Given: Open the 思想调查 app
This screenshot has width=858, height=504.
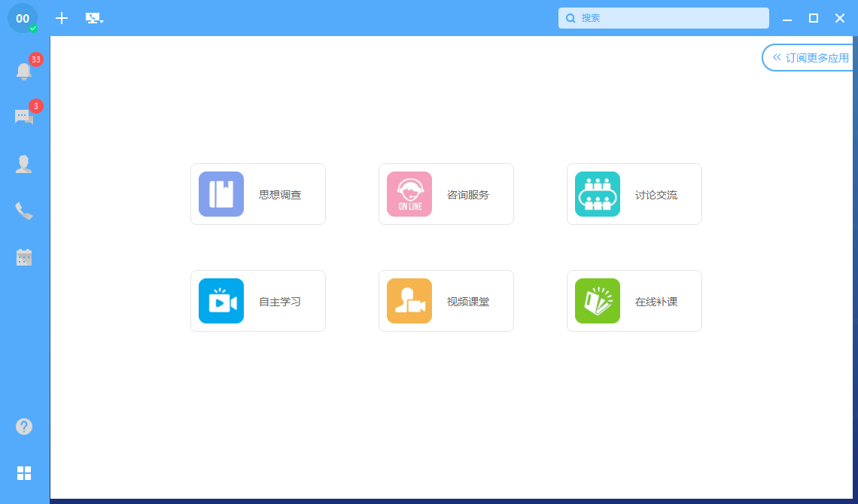Looking at the screenshot, I should pyautogui.click(x=258, y=194).
